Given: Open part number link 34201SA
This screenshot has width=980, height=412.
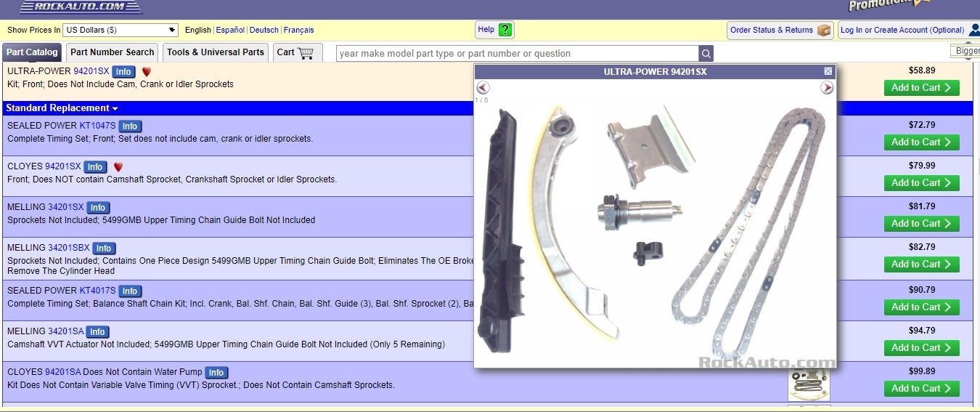Looking at the screenshot, I should [66, 331].
